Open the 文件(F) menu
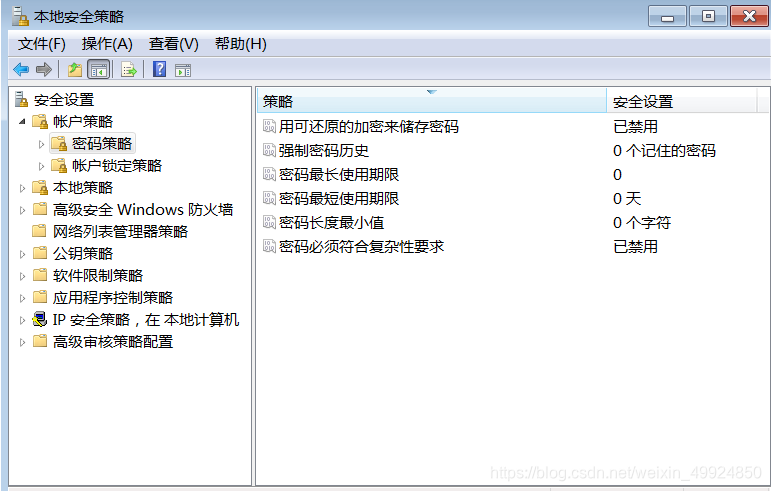The image size is (771, 491). (x=42, y=44)
